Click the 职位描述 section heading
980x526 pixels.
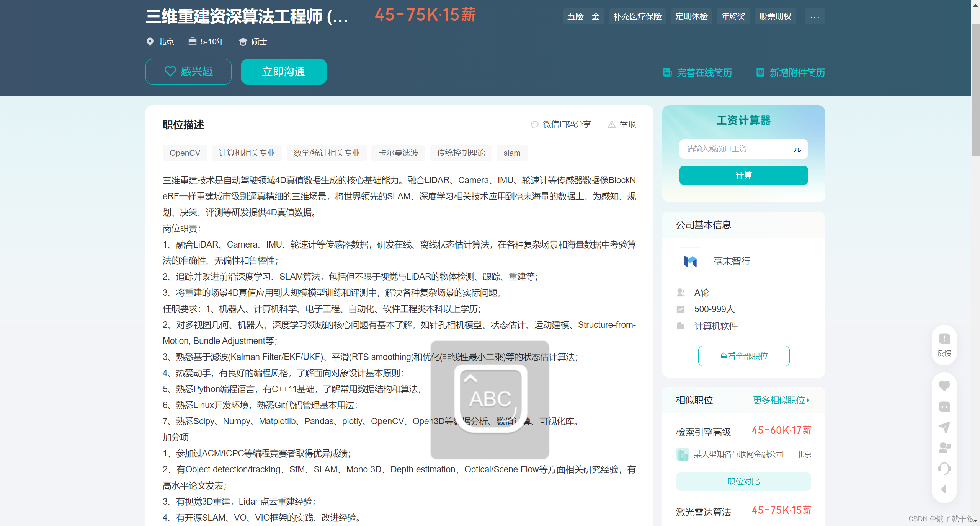[x=183, y=125]
